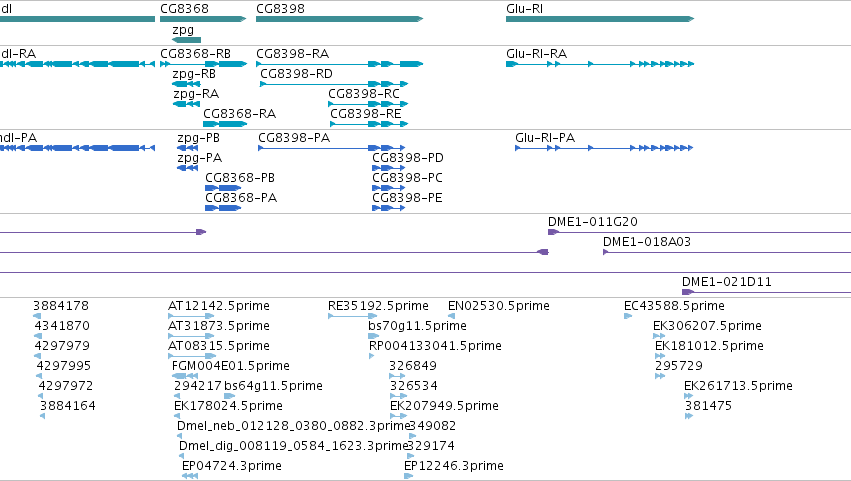851x481 pixels.
Task: Click the CG8398 gene bar
Action: 339,19
